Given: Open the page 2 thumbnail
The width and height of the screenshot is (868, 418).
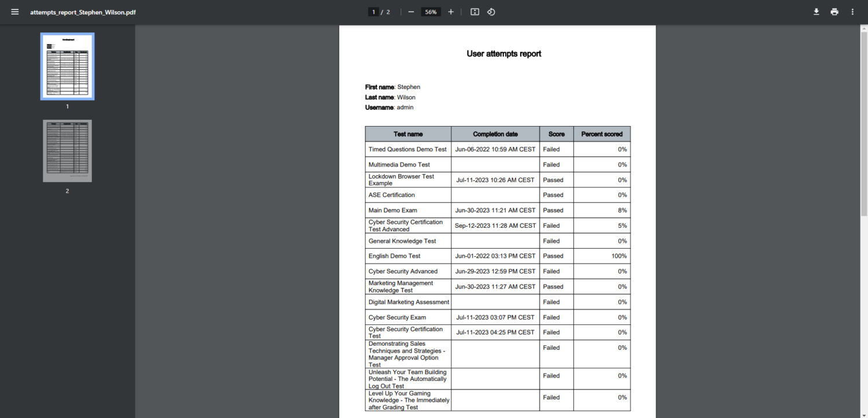Looking at the screenshot, I should click(x=67, y=151).
